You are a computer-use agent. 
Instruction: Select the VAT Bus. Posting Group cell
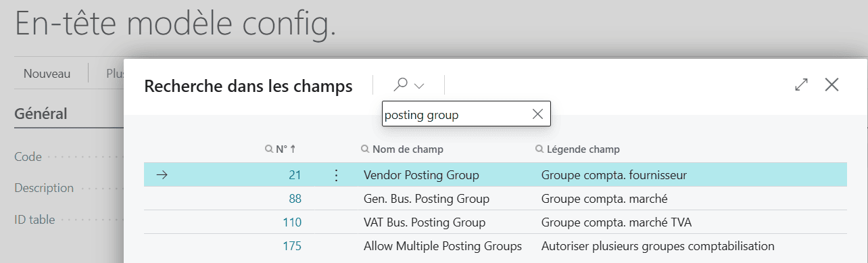click(x=425, y=222)
